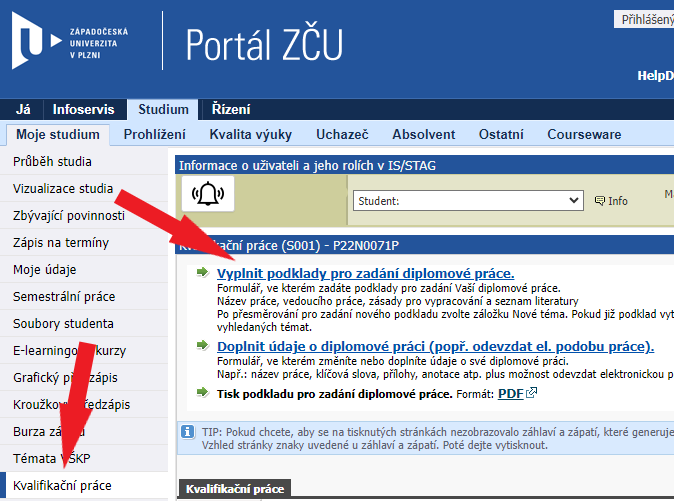The height and width of the screenshot is (501, 674).
Task: Click the Info link next to Student
Action: coord(618,201)
